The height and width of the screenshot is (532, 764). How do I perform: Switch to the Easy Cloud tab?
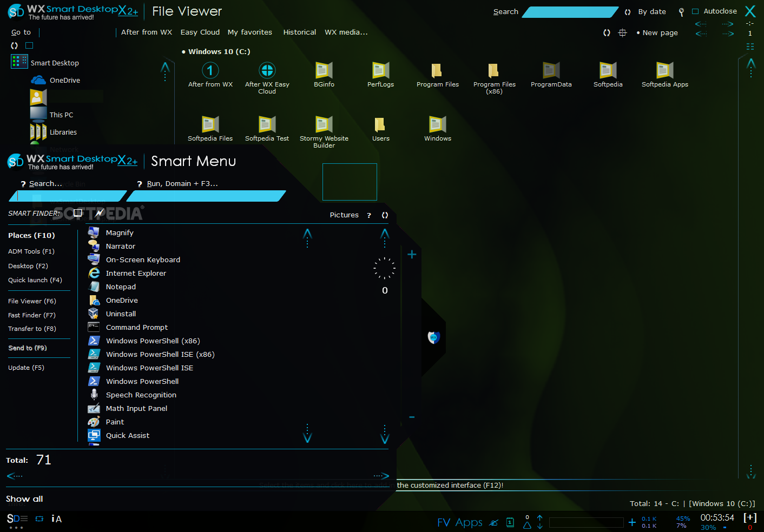click(x=200, y=32)
